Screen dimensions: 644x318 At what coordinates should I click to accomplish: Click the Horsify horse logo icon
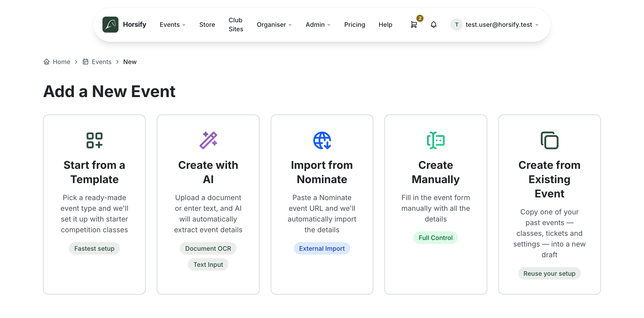(x=110, y=24)
